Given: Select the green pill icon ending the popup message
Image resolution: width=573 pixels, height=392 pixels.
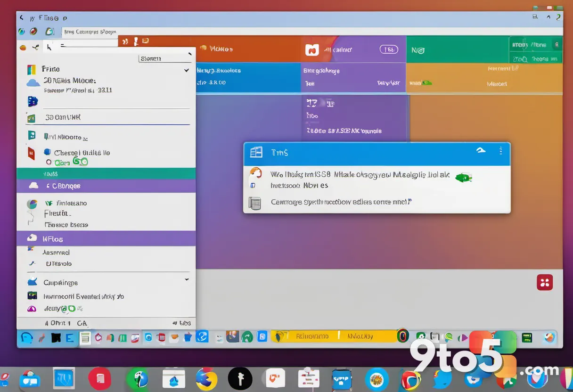Looking at the screenshot, I should tap(464, 178).
